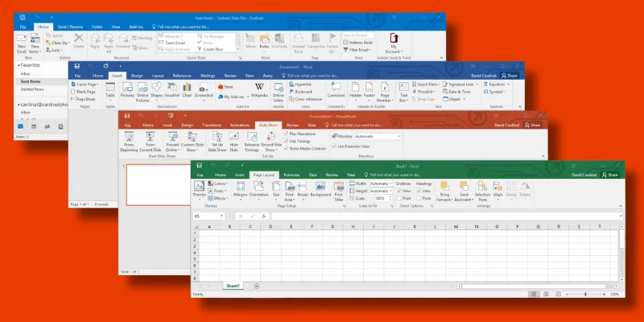Click Rehearse Timings icon in PowerPoint
Viewport: 644px width, 322px height.
(252, 136)
